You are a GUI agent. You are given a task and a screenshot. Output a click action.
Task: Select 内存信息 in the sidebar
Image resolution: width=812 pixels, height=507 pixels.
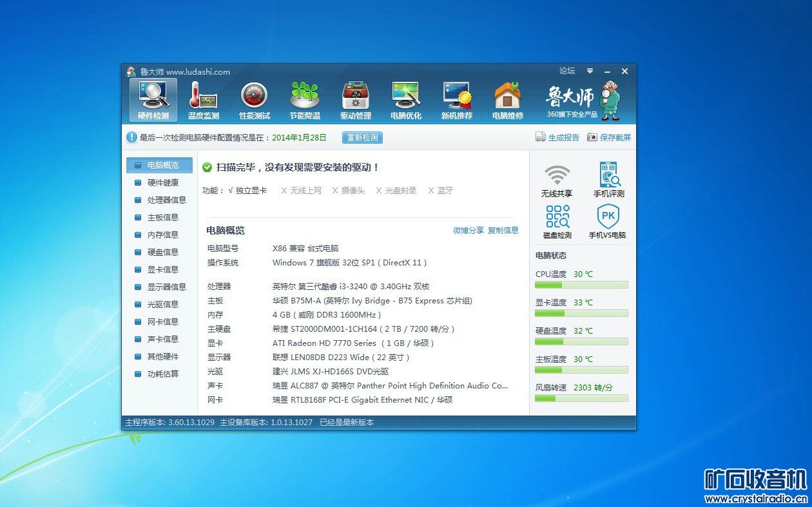click(x=159, y=234)
